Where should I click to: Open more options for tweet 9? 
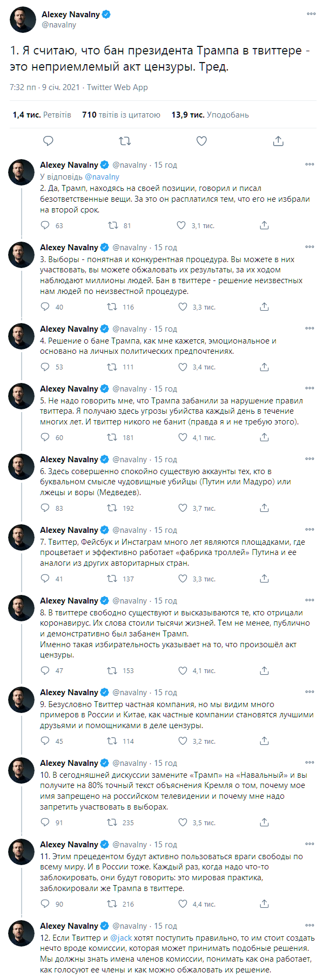click(x=309, y=691)
